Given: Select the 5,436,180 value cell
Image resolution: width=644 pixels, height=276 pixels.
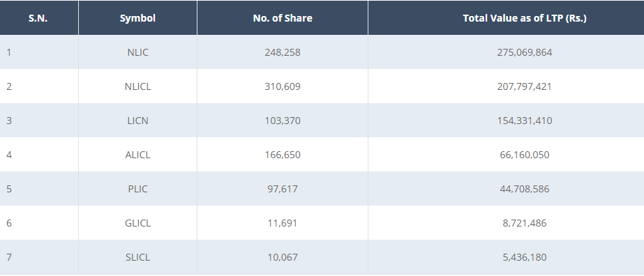Looking at the screenshot, I should pyautogui.click(x=525, y=257).
